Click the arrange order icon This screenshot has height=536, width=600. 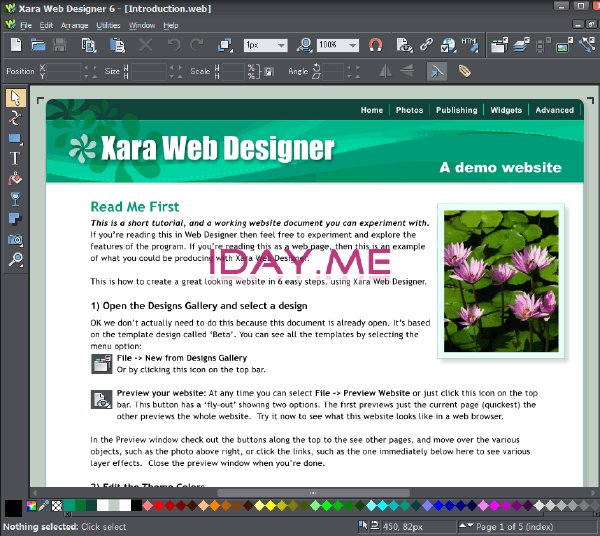click(225, 45)
